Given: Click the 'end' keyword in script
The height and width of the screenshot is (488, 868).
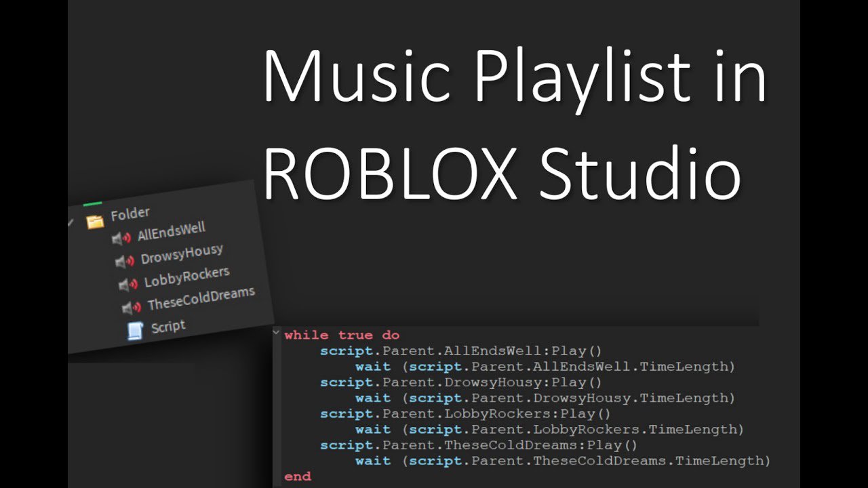Looking at the screenshot, I should tap(298, 476).
